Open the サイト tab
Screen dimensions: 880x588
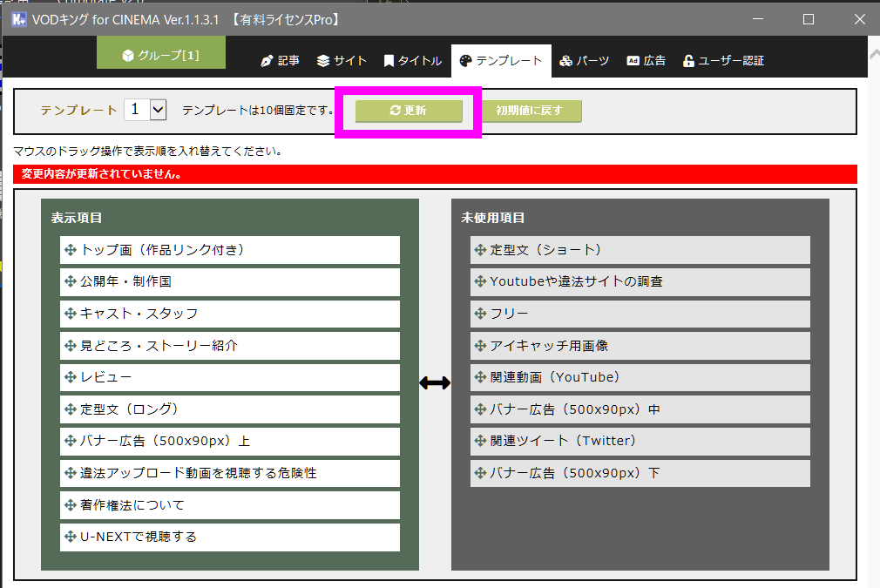(x=342, y=61)
